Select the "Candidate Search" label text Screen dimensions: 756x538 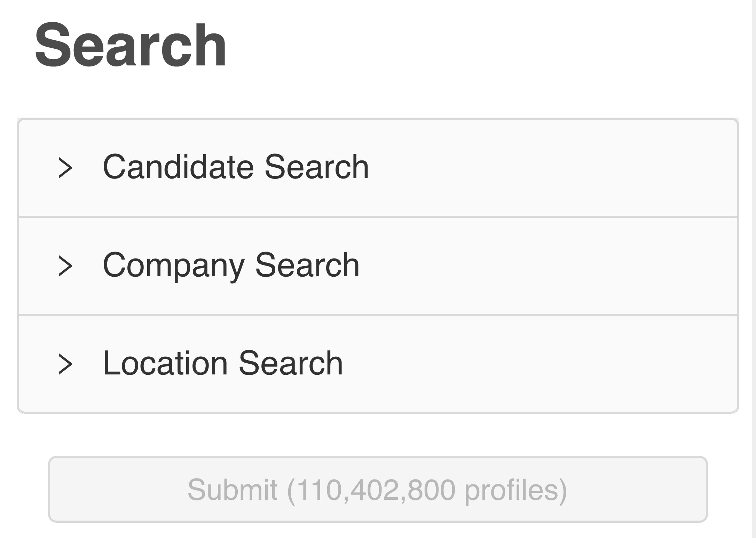(x=235, y=167)
